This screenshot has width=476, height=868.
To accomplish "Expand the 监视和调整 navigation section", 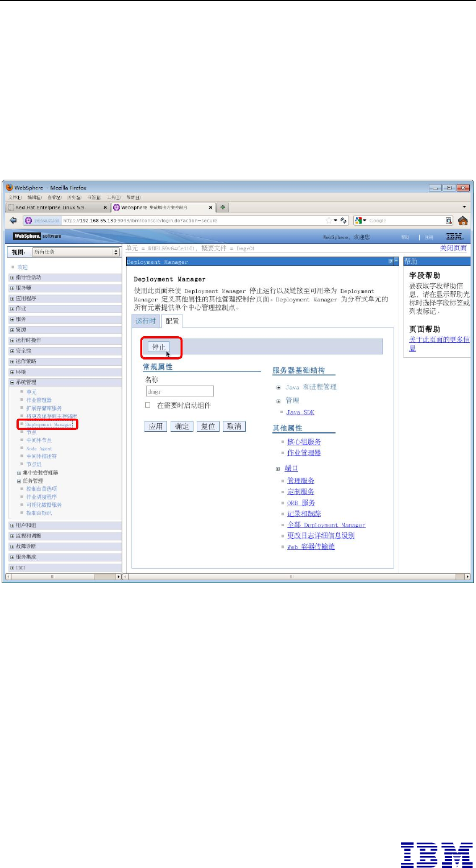I will coord(13,536).
